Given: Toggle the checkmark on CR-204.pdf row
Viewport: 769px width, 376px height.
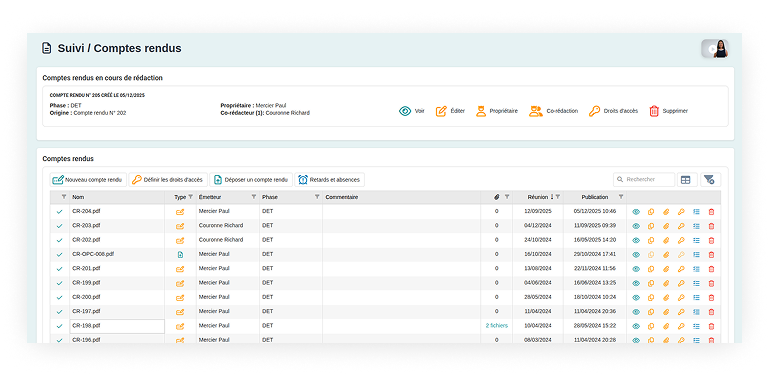Looking at the screenshot, I should [59, 212].
